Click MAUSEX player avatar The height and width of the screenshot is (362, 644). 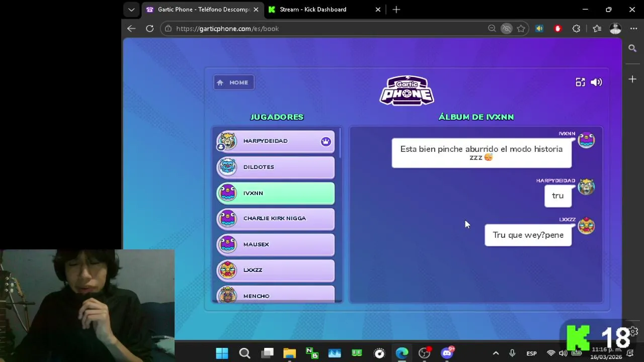(x=228, y=244)
